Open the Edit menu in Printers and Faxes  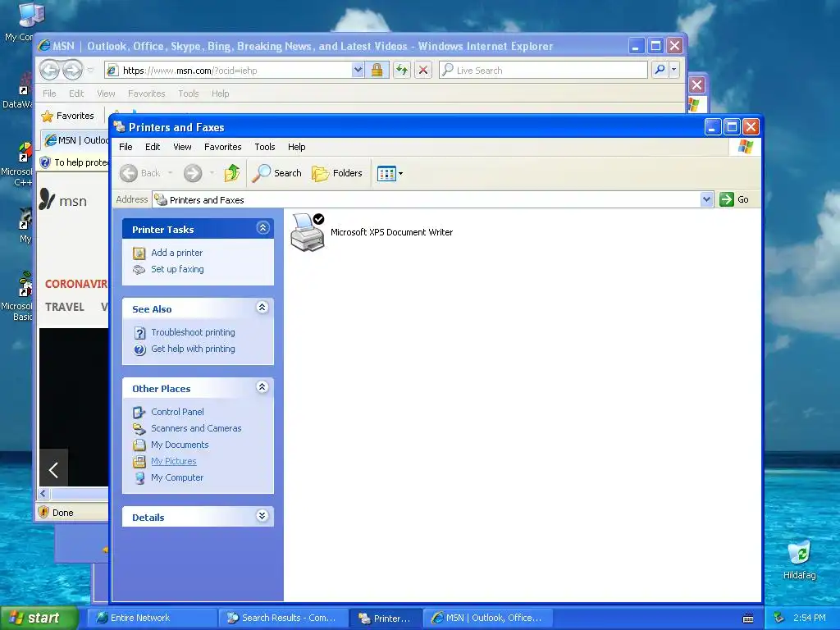(153, 147)
